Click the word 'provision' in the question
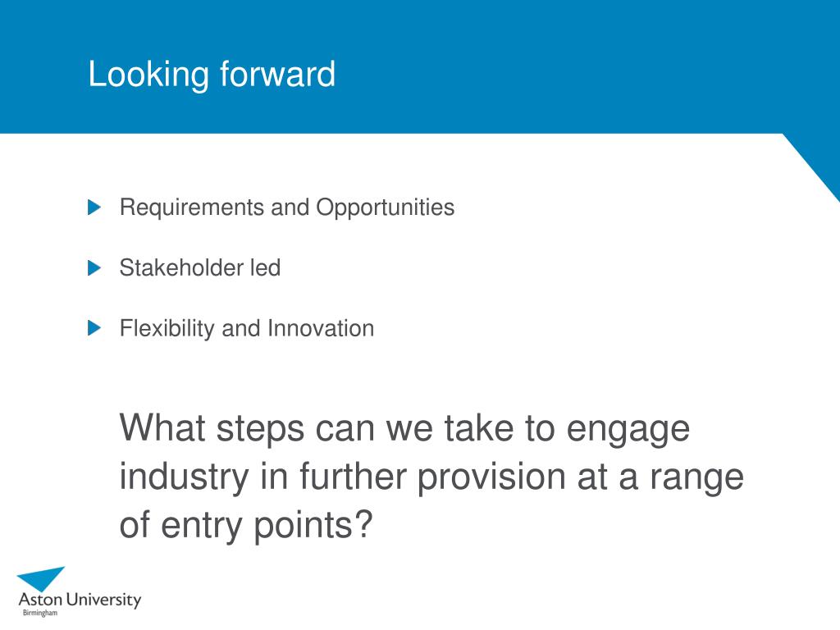This screenshot has width=840, height=630. pyautogui.click(x=491, y=477)
